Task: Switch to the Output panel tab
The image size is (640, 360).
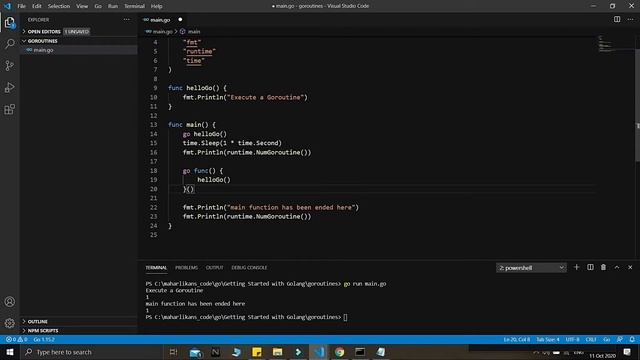Action: pyautogui.click(x=214, y=267)
